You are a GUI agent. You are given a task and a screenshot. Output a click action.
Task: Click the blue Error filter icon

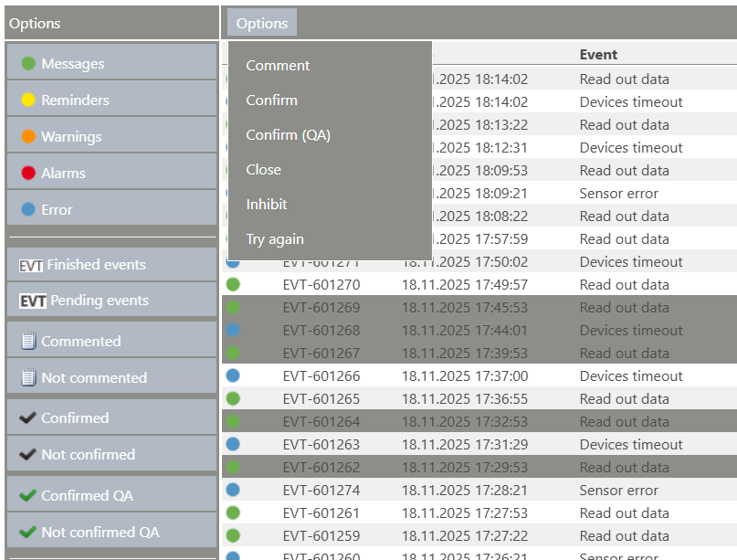pos(29,208)
